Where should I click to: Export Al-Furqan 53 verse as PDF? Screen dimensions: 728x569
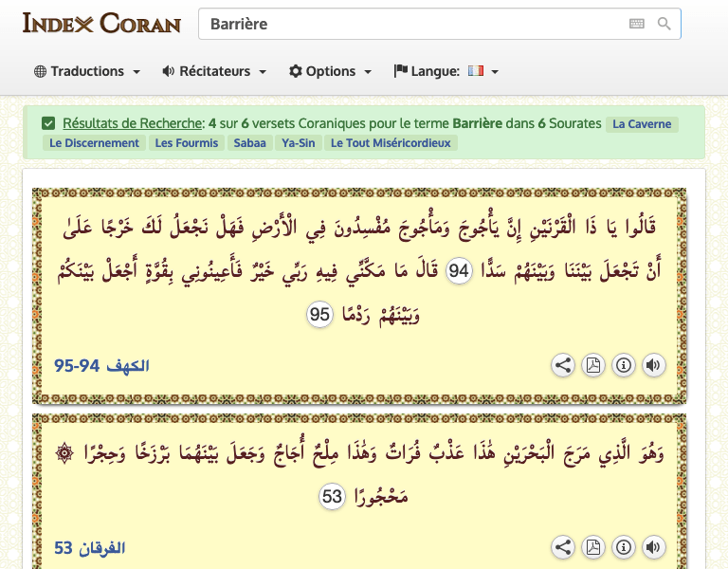[593, 547]
